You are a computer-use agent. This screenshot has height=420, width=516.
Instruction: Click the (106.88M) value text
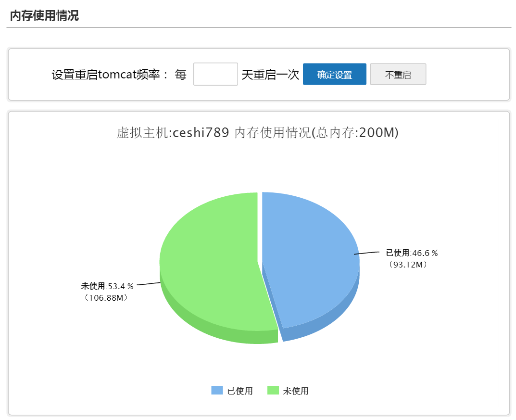(106, 298)
